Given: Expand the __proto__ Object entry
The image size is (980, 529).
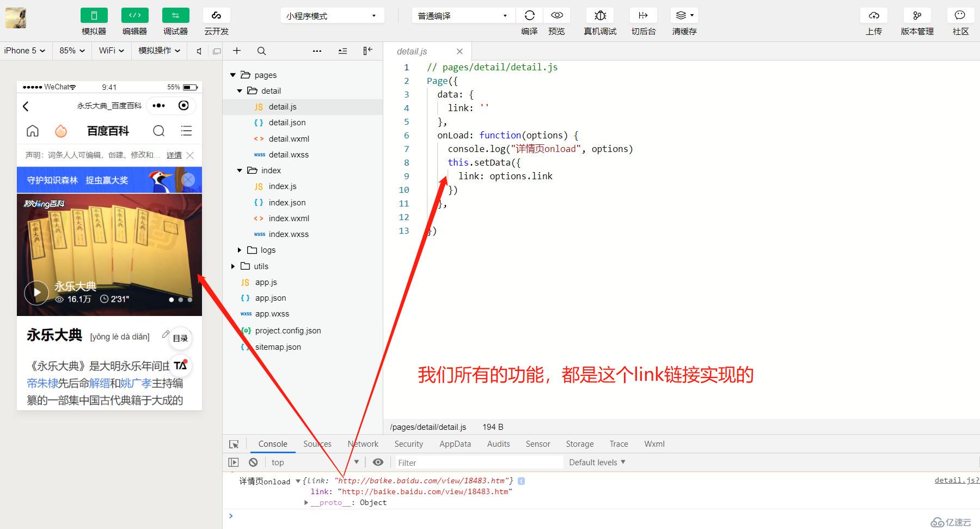Looking at the screenshot, I should tap(307, 503).
